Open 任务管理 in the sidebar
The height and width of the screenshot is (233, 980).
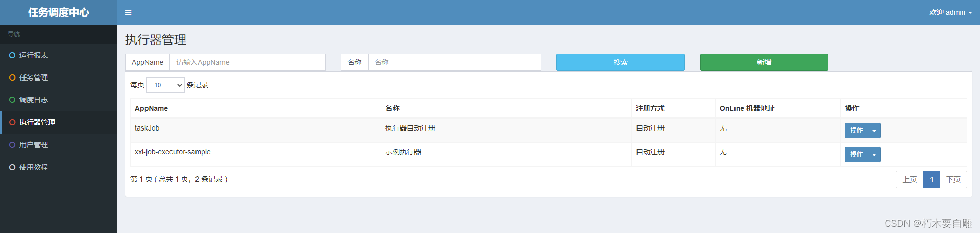pyautogui.click(x=59, y=77)
